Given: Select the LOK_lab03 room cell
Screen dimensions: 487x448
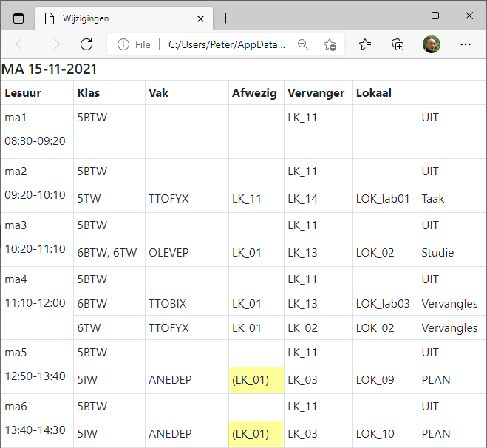Looking at the screenshot, I should 383,304.
